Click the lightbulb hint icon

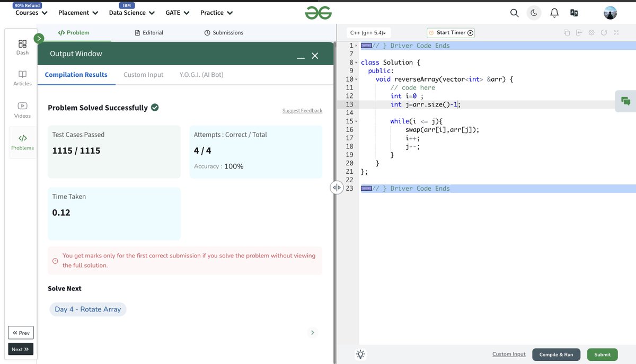(x=360, y=354)
